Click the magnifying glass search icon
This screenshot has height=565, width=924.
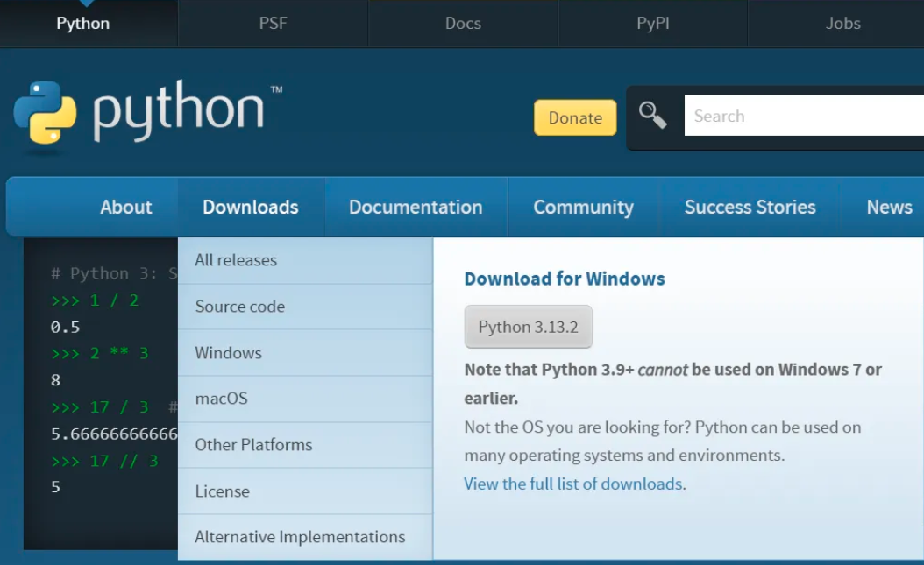point(652,116)
